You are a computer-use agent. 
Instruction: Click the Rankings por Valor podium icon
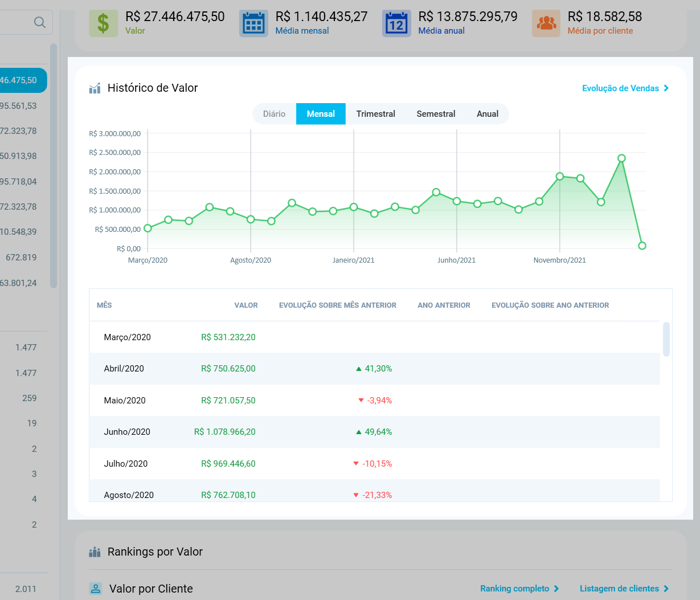pyautogui.click(x=95, y=552)
